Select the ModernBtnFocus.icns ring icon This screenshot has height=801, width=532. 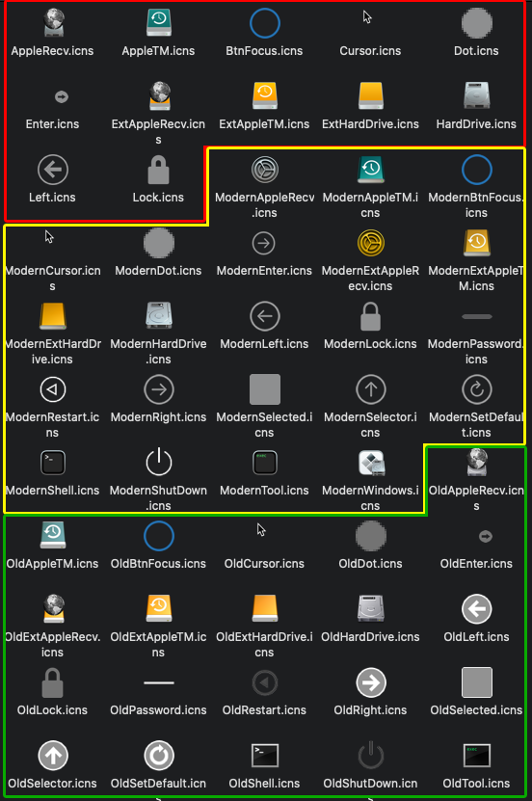[476, 170]
